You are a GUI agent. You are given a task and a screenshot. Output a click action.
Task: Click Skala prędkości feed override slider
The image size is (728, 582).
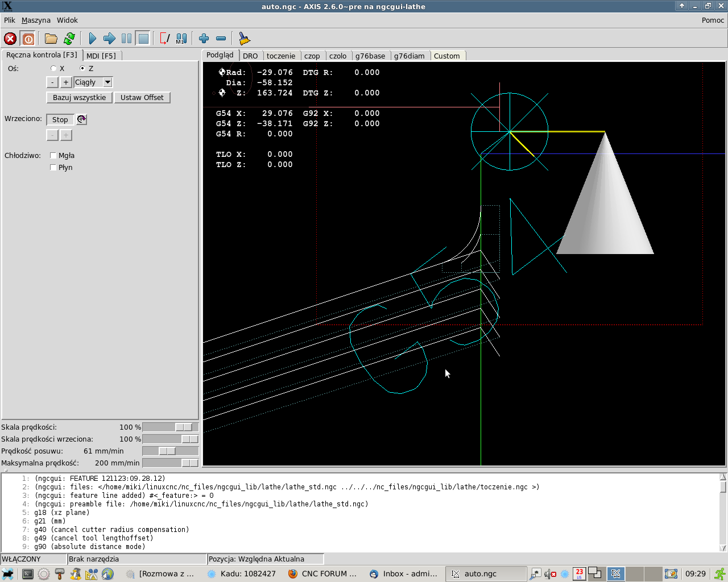point(170,427)
